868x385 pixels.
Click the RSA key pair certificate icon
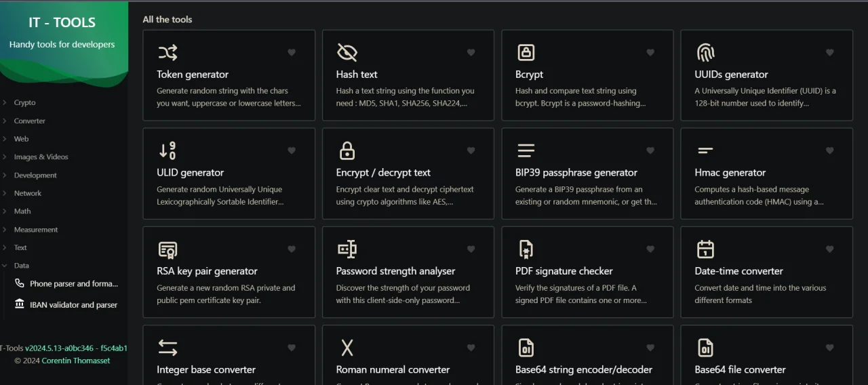167,249
